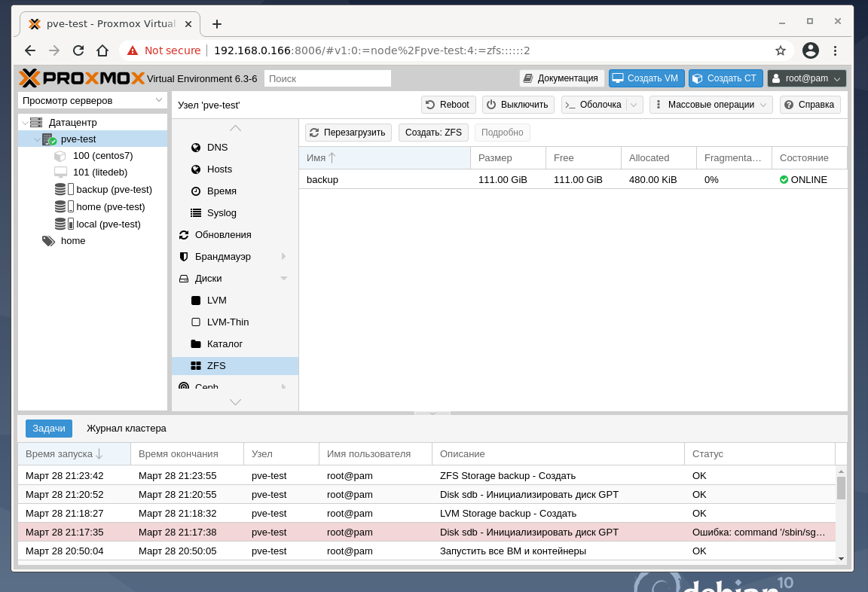Open the Массовые операции dropdown
868x592 pixels.
[711, 105]
